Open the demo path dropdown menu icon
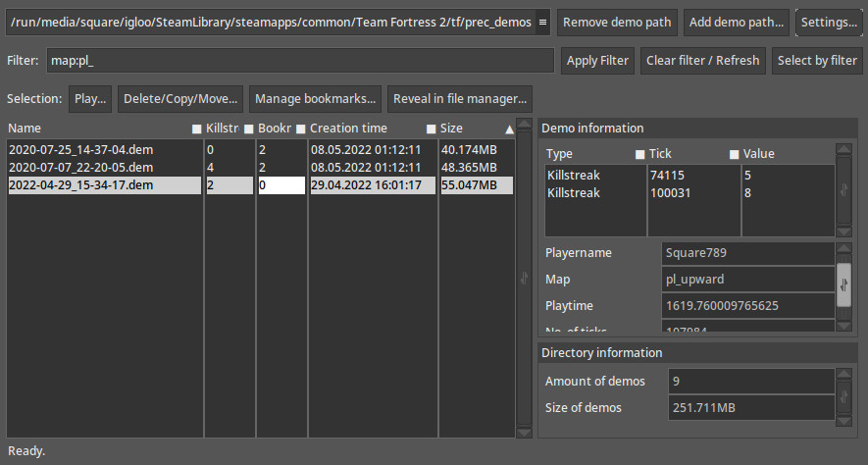Screen dimensions: 868x465 pyautogui.click(x=542, y=23)
